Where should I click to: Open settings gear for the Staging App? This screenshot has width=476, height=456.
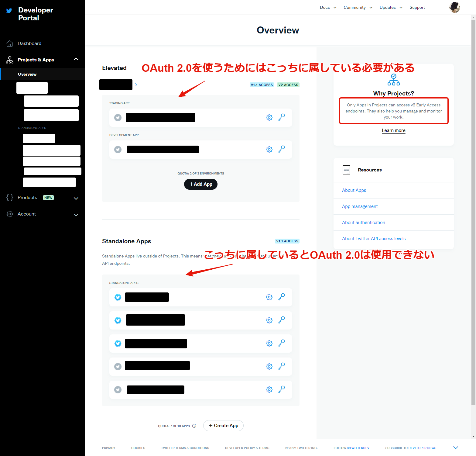pyautogui.click(x=269, y=117)
